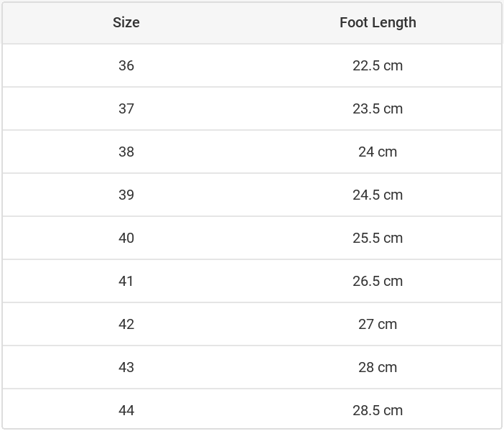Click the 26.5 cm foot length value
This screenshot has width=504, height=431.
[378, 281]
